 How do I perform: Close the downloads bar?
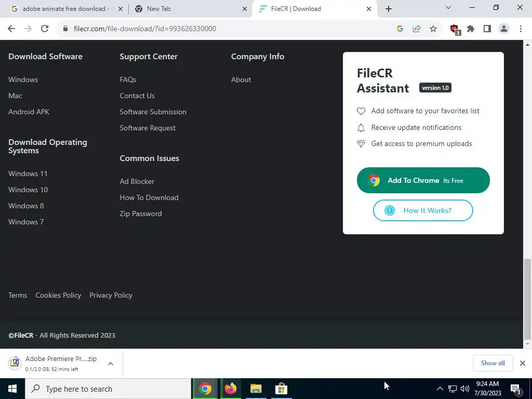point(523,363)
